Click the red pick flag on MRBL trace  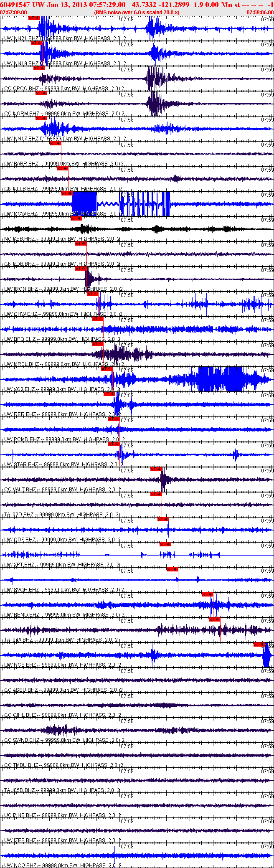click(x=97, y=344)
